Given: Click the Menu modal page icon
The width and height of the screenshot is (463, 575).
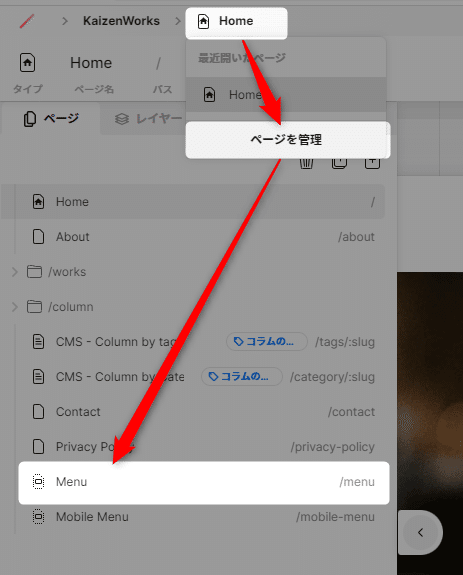Looking at the screenshot, I should (x=38, y=482).
